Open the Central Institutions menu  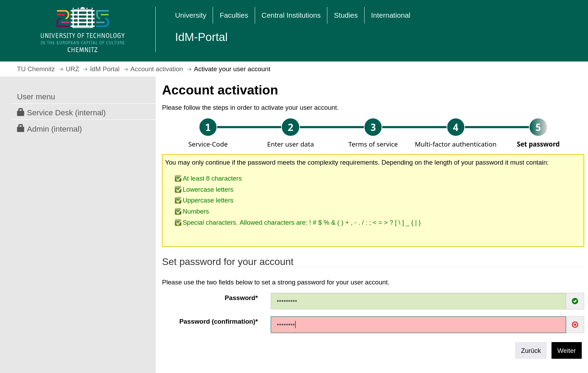pyautogui.click(x=291, y=15)
